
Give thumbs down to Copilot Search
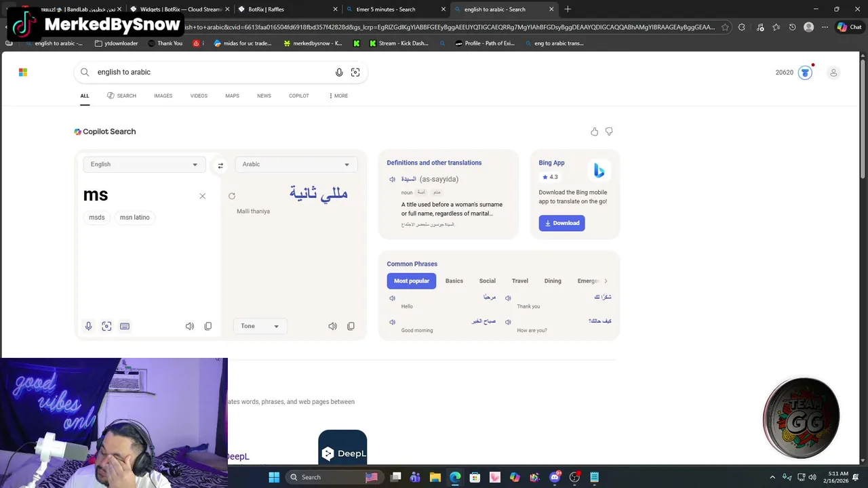(x=609, y=131)
